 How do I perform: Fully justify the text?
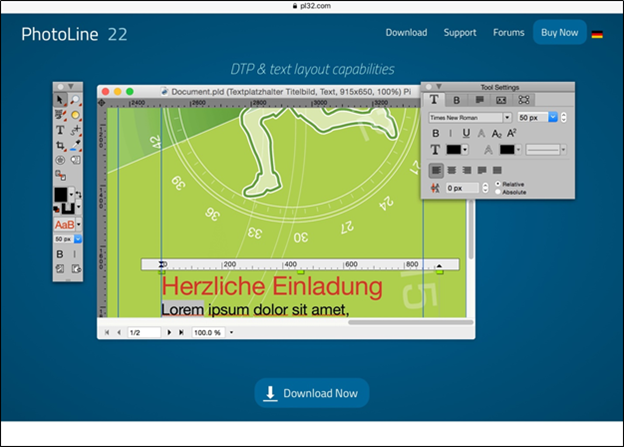497,170
